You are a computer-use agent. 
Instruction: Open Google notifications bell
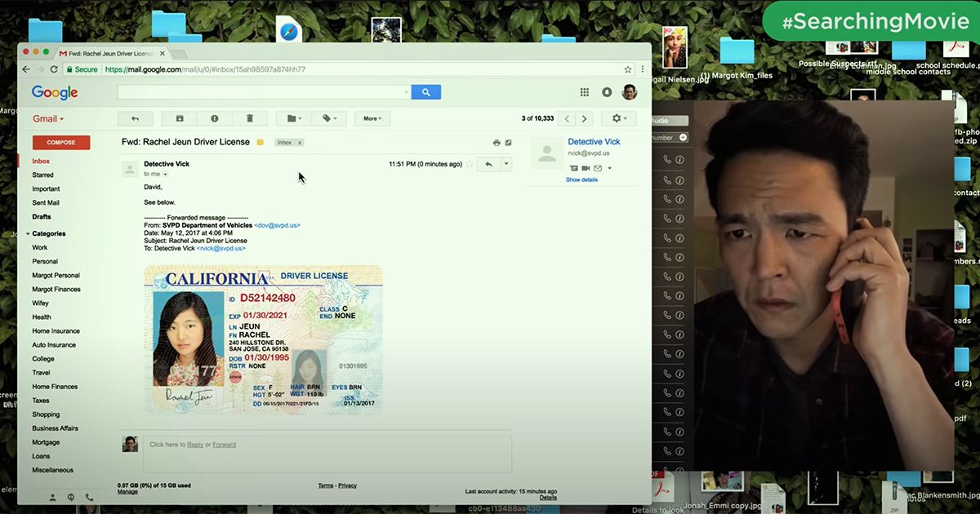click(x=607, y=92)
